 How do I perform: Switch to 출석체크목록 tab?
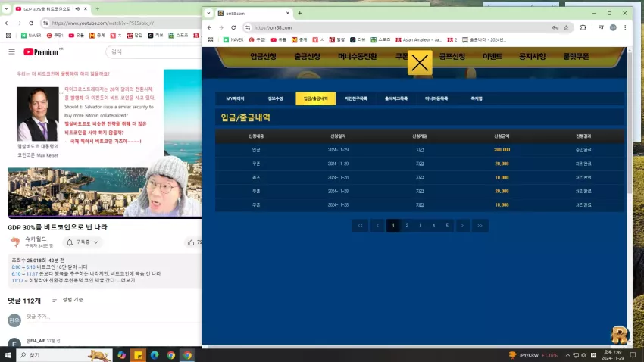click(396, 98)
